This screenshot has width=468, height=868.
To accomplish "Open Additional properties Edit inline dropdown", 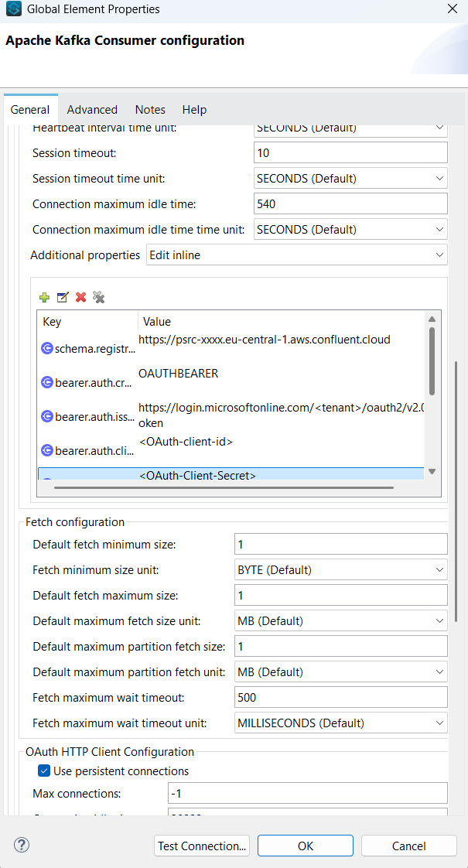I will click(297, 255).
